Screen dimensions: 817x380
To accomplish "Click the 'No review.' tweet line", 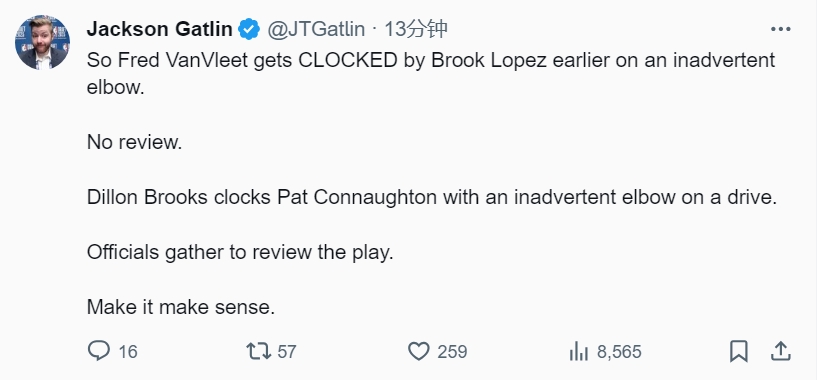I will point(134,141).
